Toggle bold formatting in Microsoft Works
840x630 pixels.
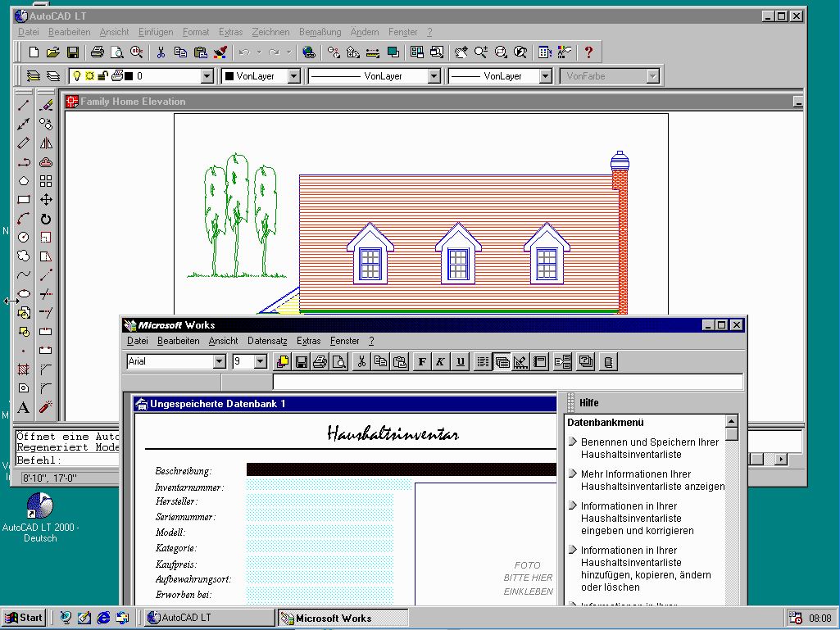(422, 361)
